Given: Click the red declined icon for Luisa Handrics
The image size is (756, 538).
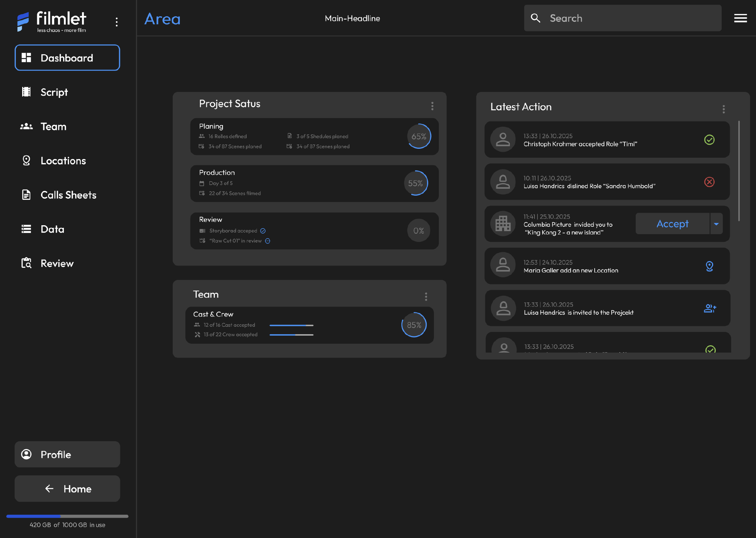Looking at the screenshot, I should (x=709, y=182).
